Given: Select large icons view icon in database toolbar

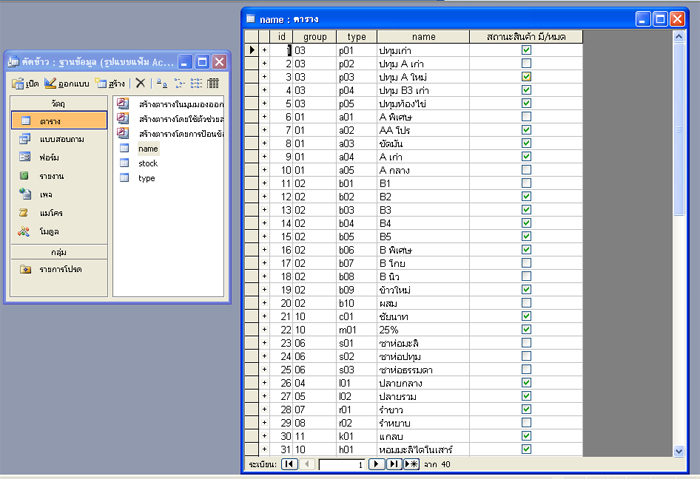Looking at the screenshot, I should click(162, 83).
